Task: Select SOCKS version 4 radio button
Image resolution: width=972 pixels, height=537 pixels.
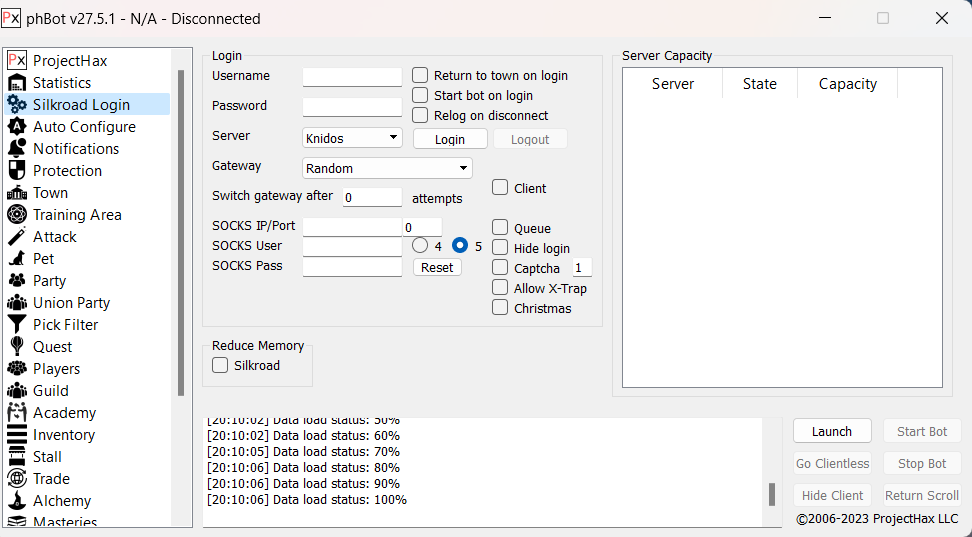Action: 420,246
